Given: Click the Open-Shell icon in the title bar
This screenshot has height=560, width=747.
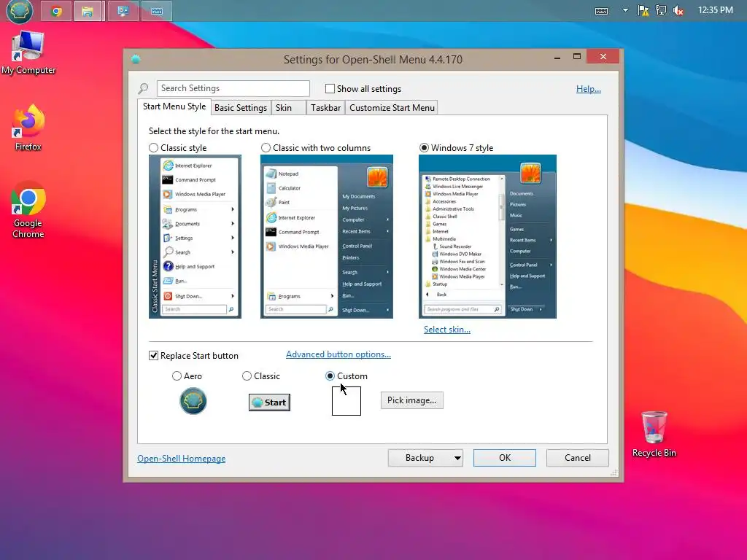Looking at the screenshot, I should coord(136,60).
